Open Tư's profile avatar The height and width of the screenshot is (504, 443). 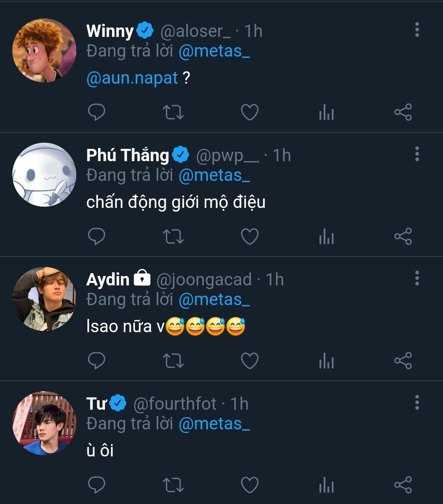[44, 423]
